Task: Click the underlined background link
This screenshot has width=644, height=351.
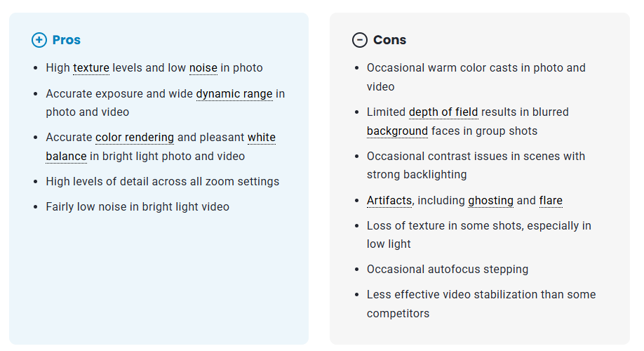Action: click(397, 131)
